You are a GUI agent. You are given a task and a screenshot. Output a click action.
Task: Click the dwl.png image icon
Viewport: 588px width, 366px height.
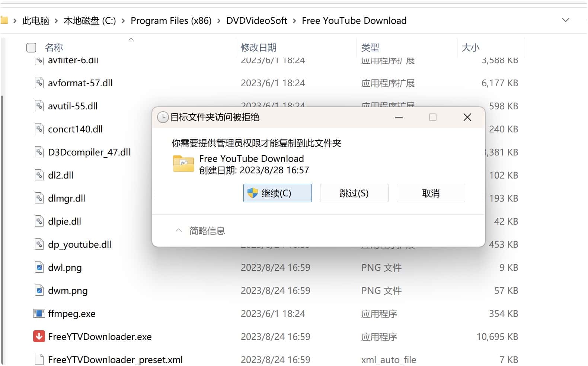pyautogui.click(x=39, y=267)
